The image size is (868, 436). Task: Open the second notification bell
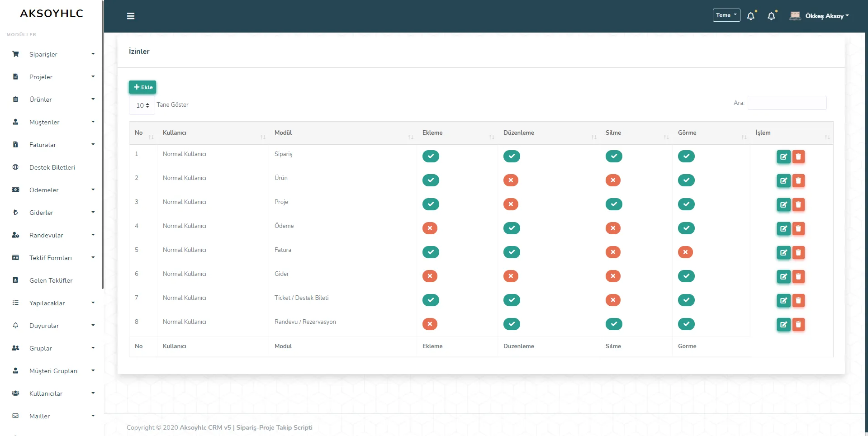point(772,16)
